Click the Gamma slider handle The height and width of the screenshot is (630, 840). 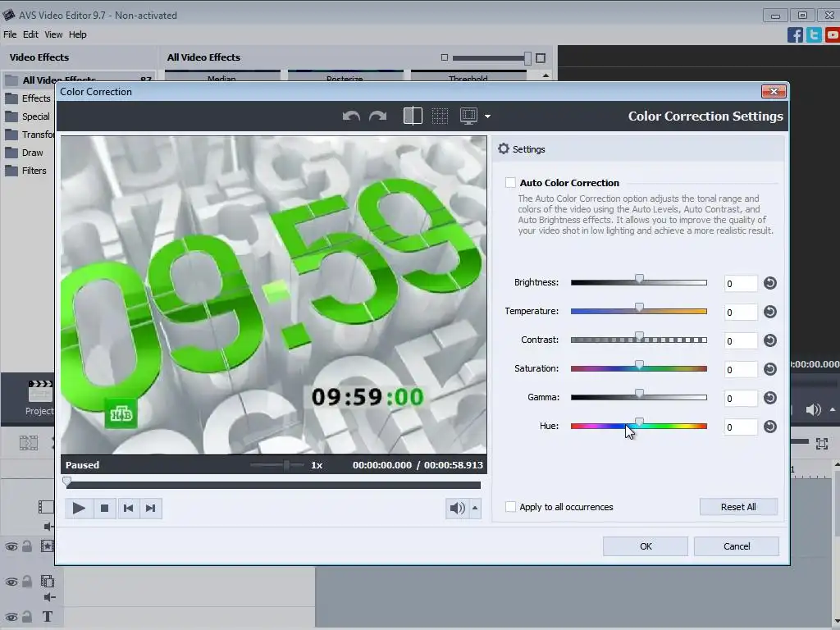click(639, 395)
